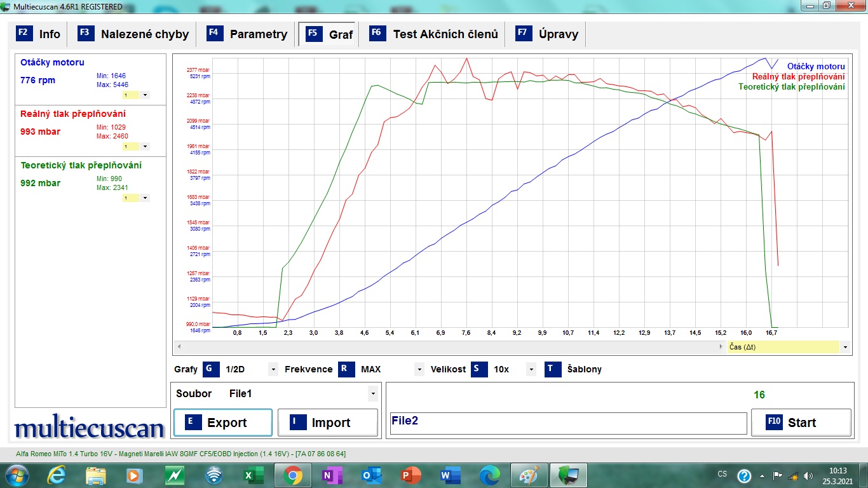
Task: Open Paint from the taskbar
Action: tap(529, 475)
